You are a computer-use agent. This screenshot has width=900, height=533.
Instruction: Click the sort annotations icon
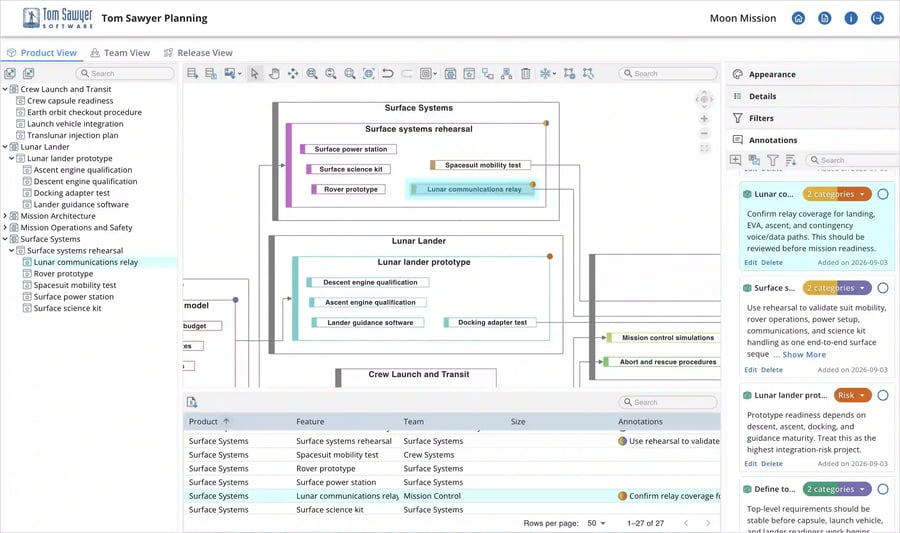pos(791,160)
